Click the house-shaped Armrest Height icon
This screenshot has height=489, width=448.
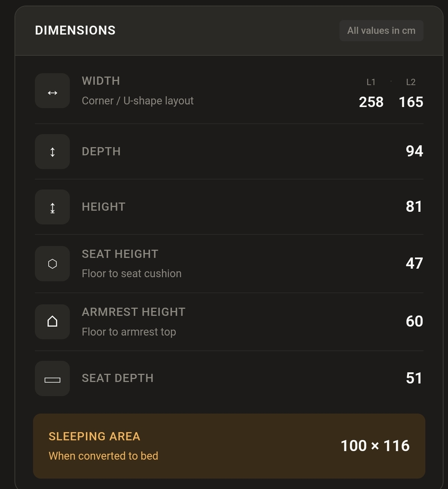pyautogui.click(x=52, y=321)
